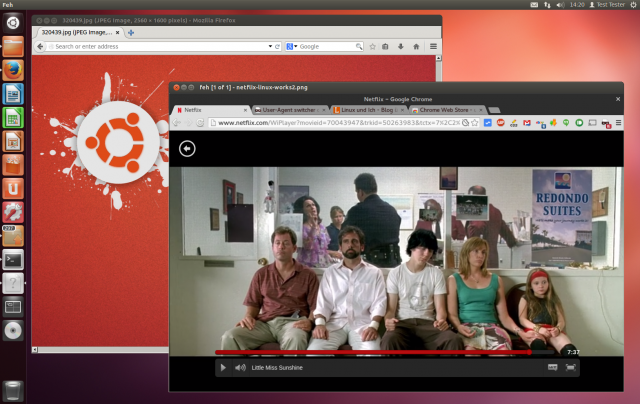Toggle the Netflix player volume icon
The width and height of the screenshot is (640, 404).
(240, 368)
